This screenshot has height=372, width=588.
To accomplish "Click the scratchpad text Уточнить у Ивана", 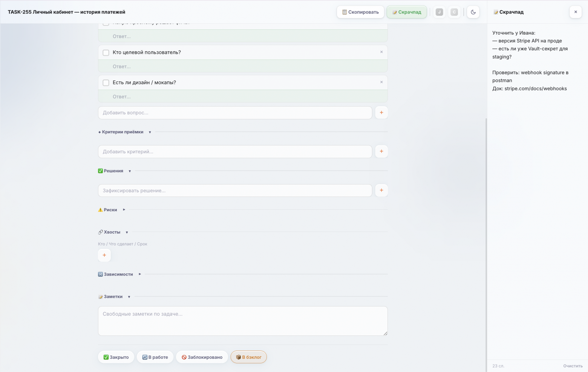I will point(514,33).
